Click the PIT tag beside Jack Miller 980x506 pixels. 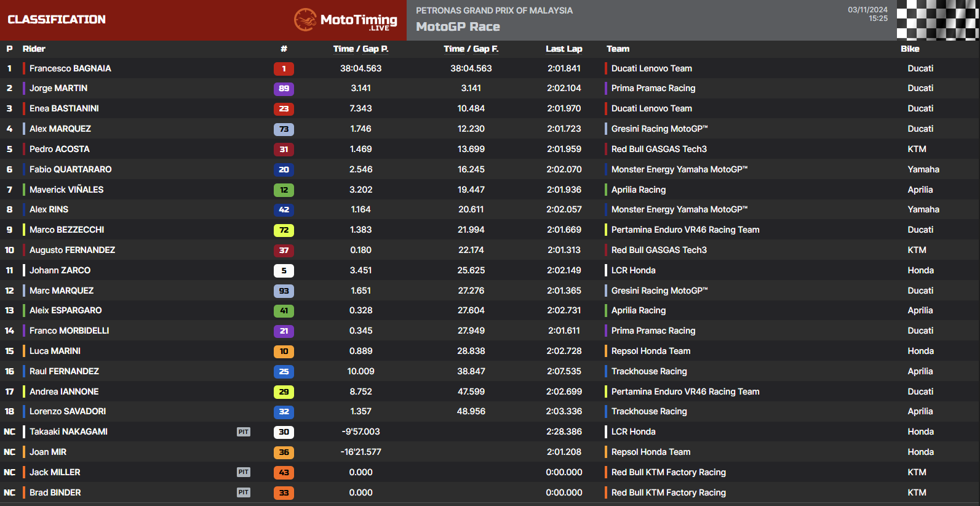pyautogui.click(x=244, y=472)
